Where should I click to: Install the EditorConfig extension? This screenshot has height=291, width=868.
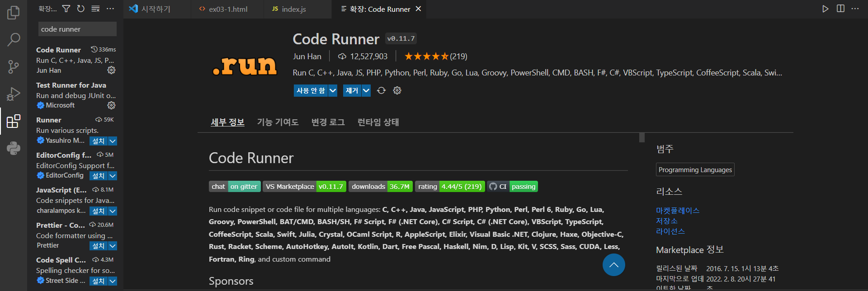[x=99, y=176]
